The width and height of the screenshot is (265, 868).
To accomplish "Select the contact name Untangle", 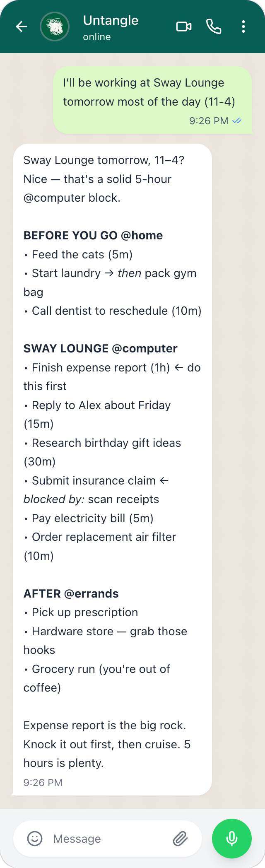I will pyautogui.click(x=111, y=21).
